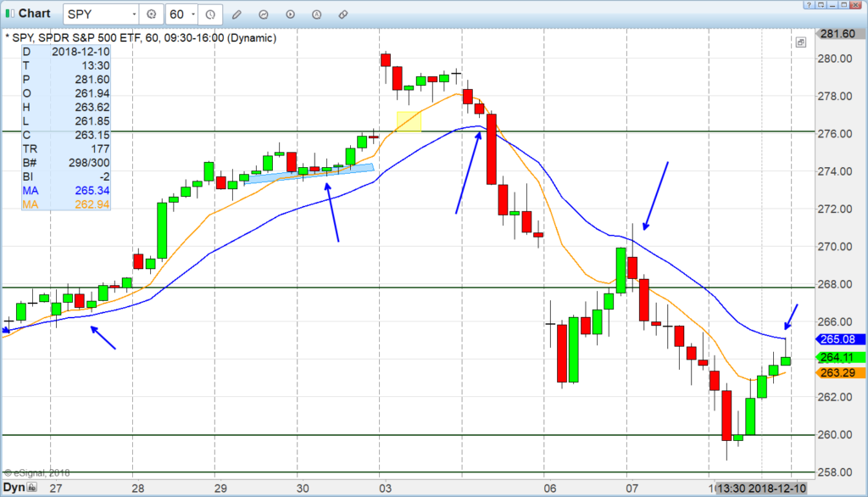
Task: Click the blue 265.08 moving average price tag
Action: 838,339
